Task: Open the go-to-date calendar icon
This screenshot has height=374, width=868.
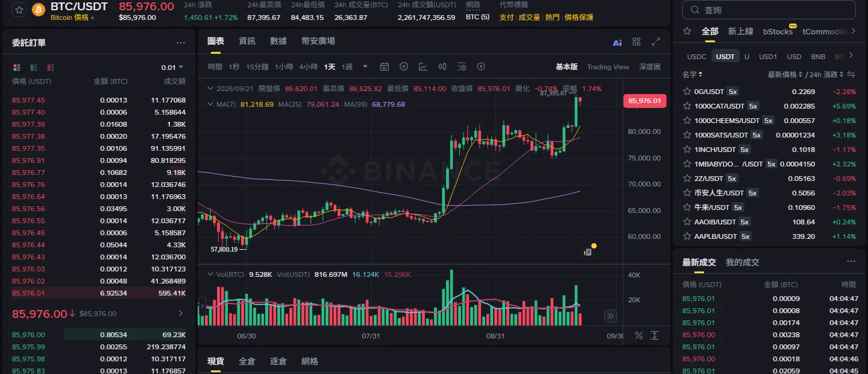Action: (385, 66)
